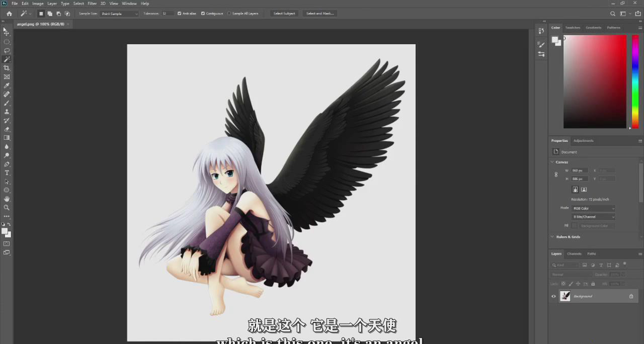Open the Sample Size dropdown

pos(119,14)
